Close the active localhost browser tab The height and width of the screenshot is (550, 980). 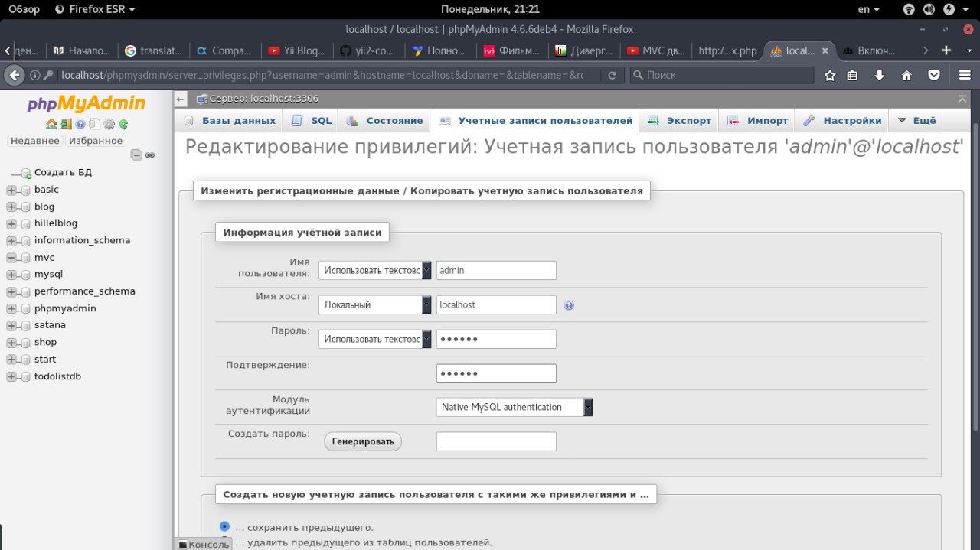pos(825,50)
